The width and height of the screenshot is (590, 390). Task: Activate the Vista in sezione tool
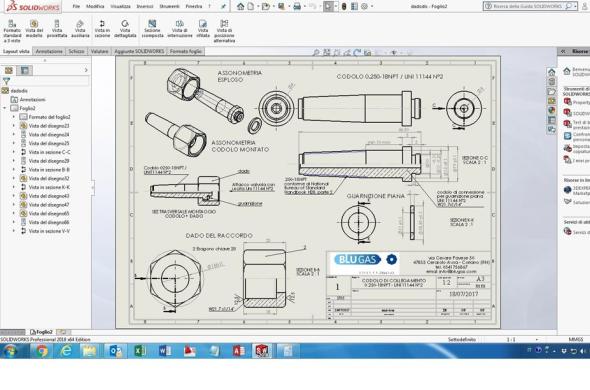tap(102, 29)
